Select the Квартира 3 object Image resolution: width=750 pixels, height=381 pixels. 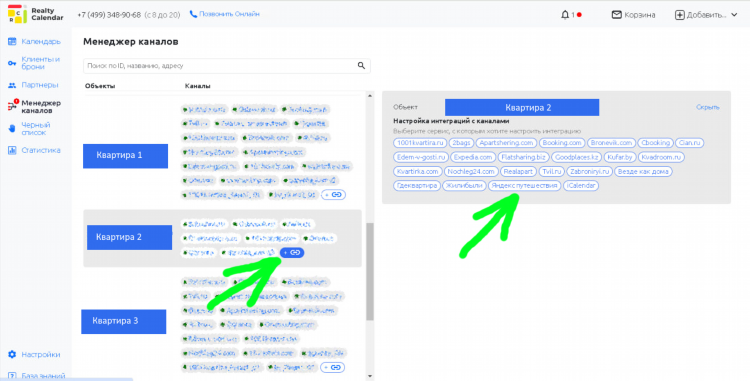point(123,321)
